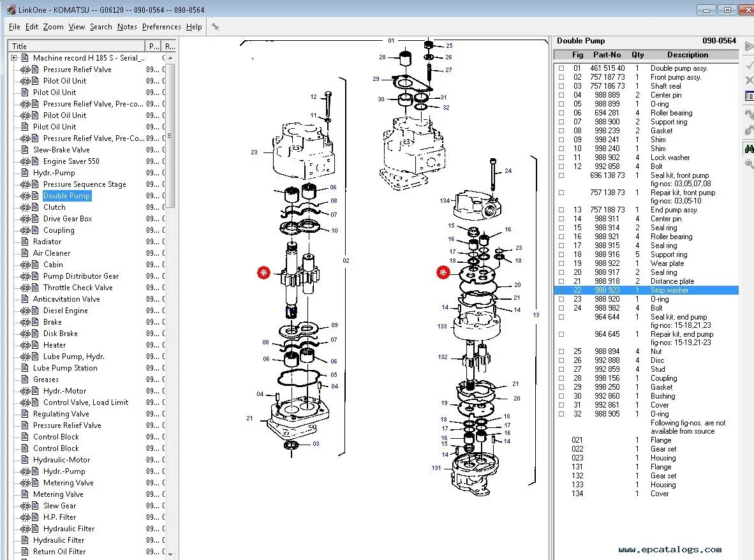754x560 pixels.
Task: Click the link icon beside Throttle Check Valve
Action: [26, 288]
